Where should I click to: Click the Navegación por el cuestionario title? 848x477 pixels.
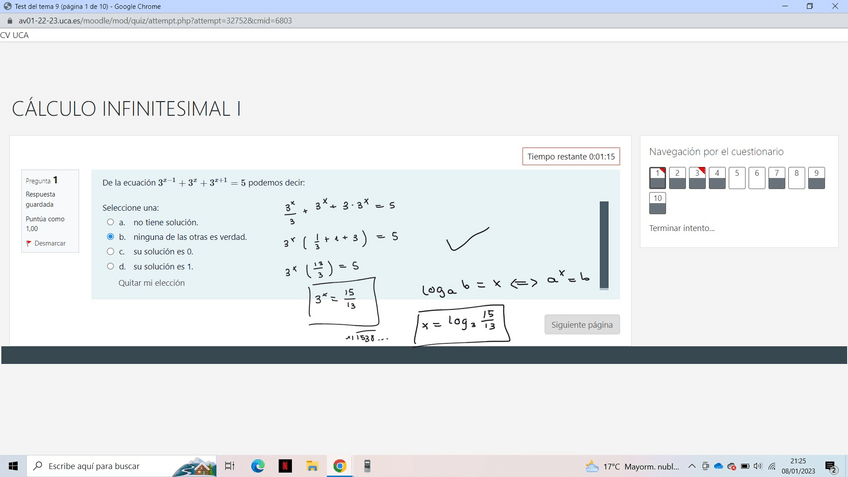(x=716, y=152)
